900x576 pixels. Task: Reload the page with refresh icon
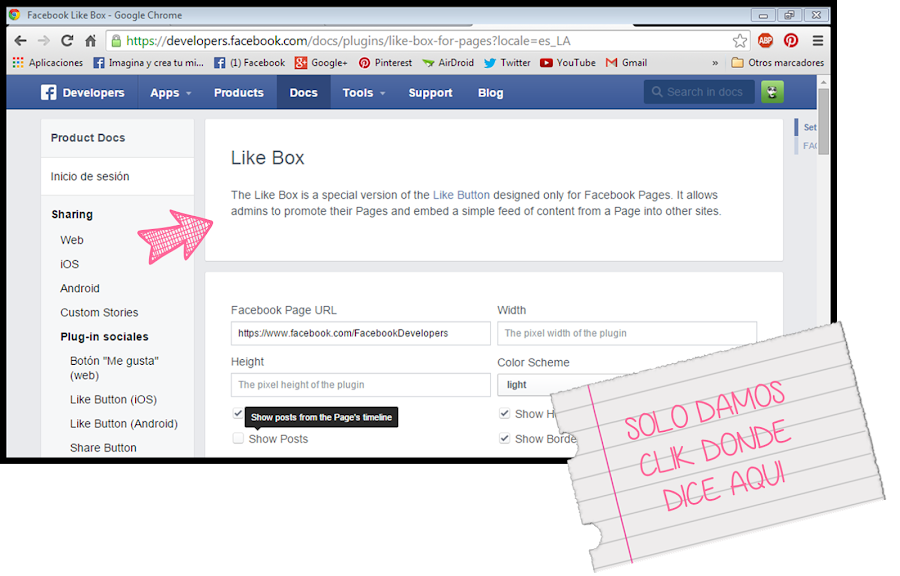[67, 41]
